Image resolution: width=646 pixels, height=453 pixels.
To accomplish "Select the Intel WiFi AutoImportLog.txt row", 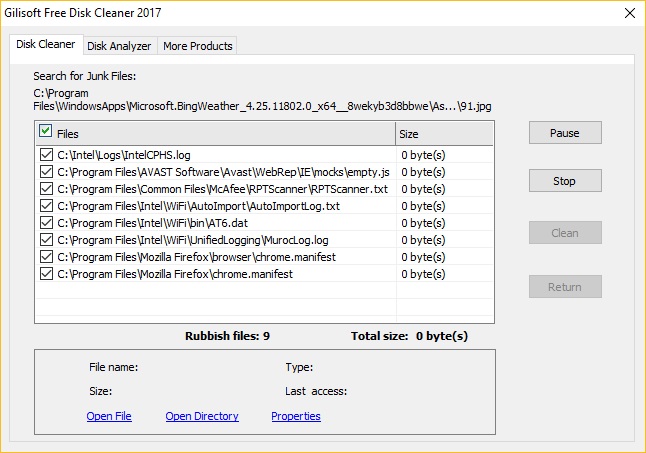I will click(264, 206).
